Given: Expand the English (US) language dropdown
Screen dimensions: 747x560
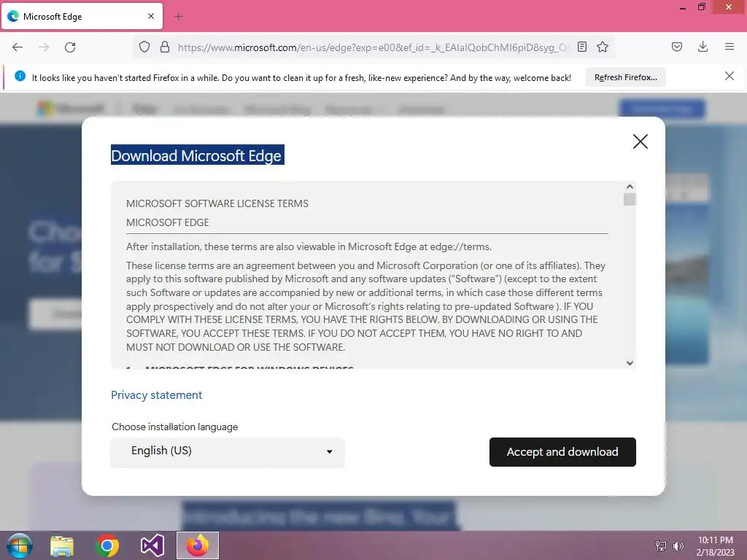Looking at the screenshot, I should click(228, 451).
